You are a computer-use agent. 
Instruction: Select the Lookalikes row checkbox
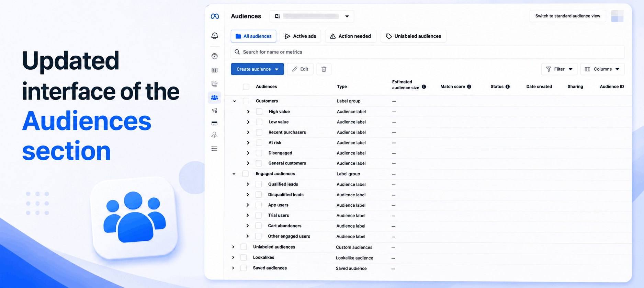pyautogui.click(x=244, y=257)
